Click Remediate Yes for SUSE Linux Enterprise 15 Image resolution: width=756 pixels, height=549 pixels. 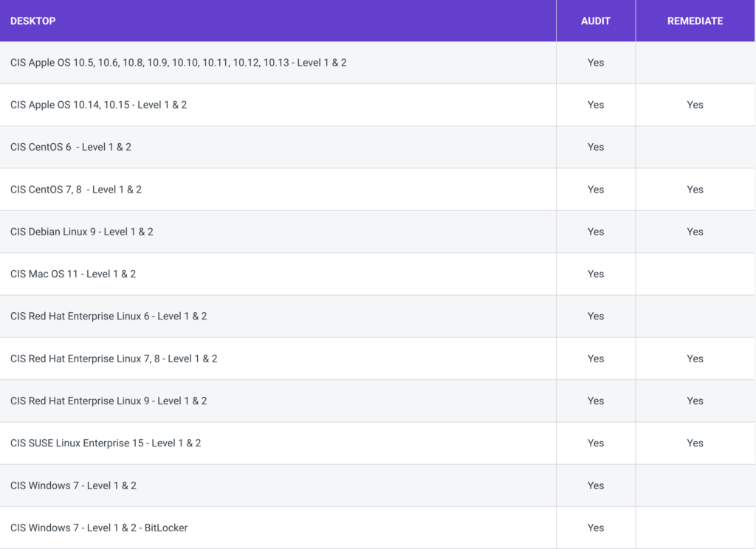point(695,443)
